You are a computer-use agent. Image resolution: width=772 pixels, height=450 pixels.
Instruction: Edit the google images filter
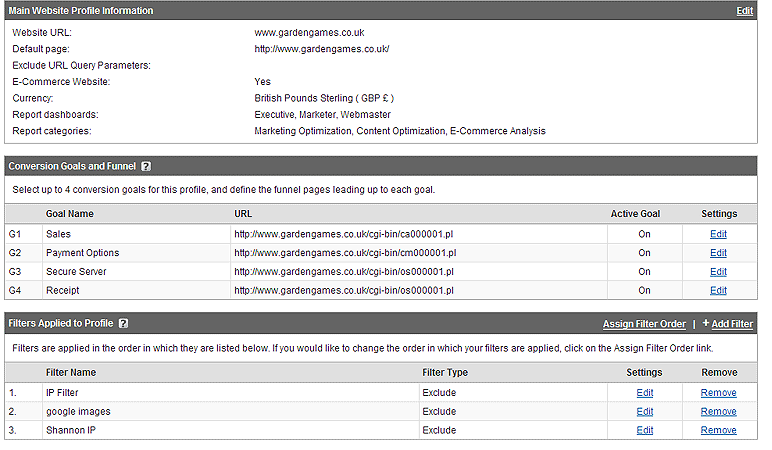click(644, 411)
